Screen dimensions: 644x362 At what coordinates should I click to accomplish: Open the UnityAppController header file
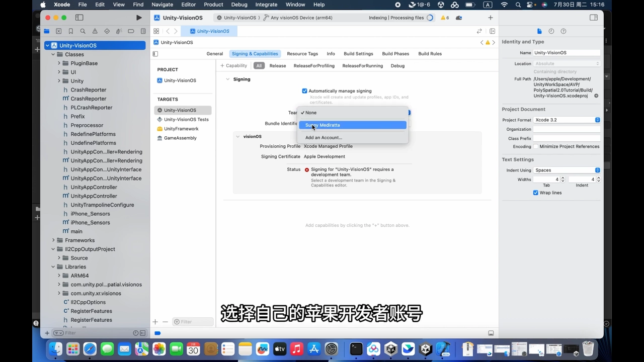click(x=94, y=187)
